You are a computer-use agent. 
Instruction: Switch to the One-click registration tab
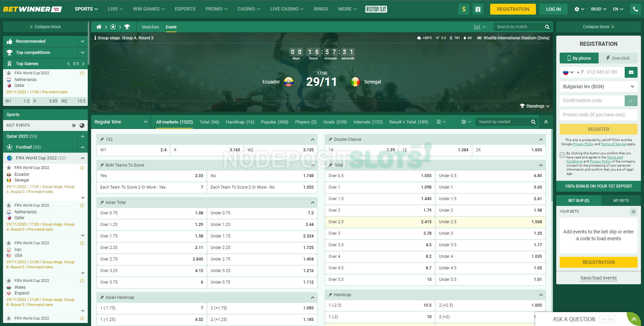618,58
